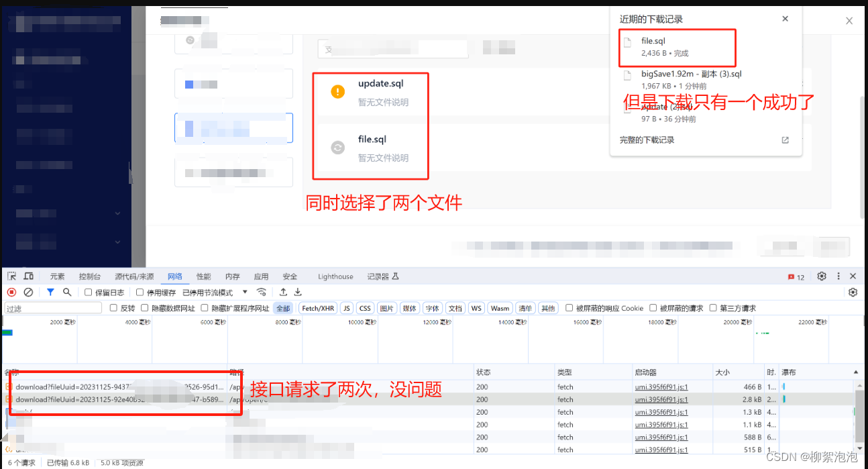Open Network panel settings gear
Screen dimensions: 868x469
click(853, 293)
